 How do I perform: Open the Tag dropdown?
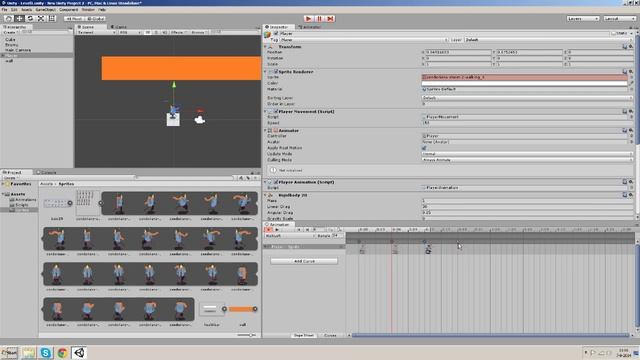[364, 40]
